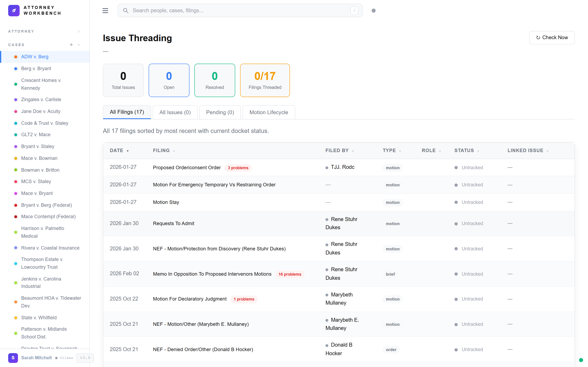Open the All Issues (0) tab
588x367 pixels.
point(175,112)
